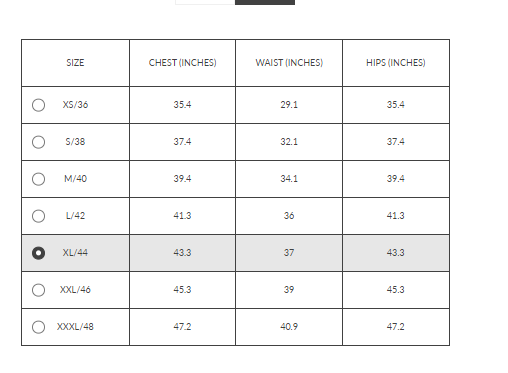Image resolution: width=508 pixels, height=373 pixels.
Task: Click the XS/36 size label text
Action: [75, 105]
